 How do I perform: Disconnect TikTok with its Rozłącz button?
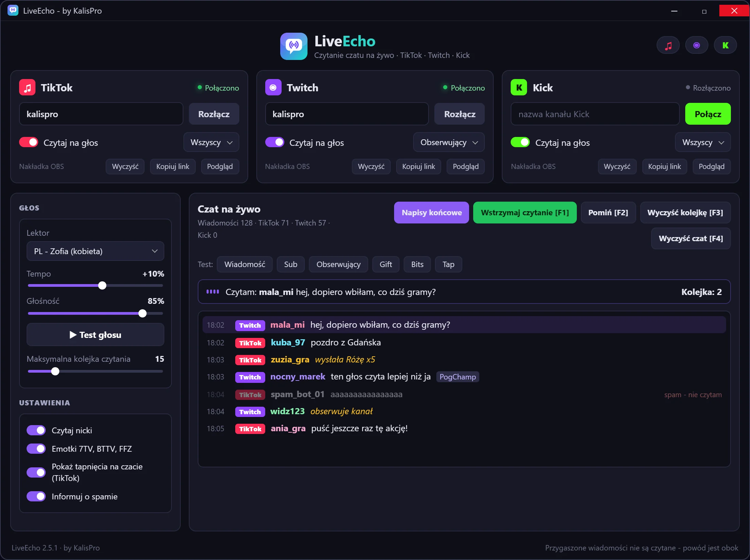[x=214, y=114]
